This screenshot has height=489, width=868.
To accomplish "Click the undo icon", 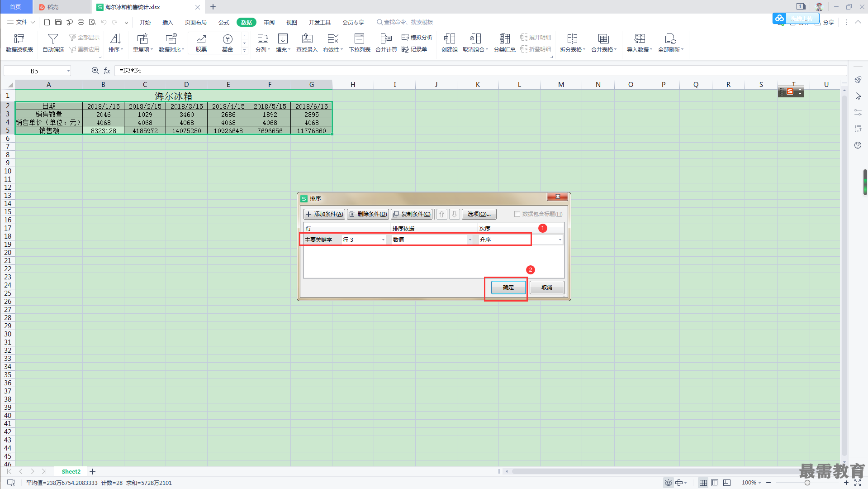I will coord(104,22).
